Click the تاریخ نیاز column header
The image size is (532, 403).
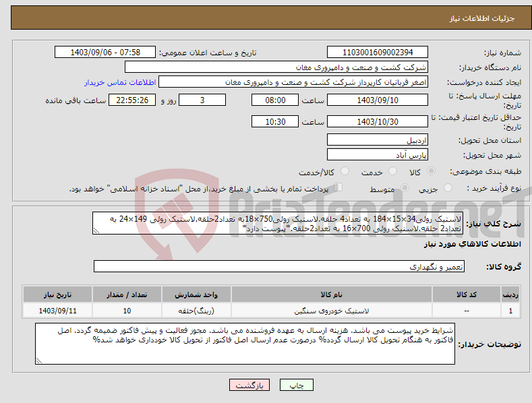[57, 294]
